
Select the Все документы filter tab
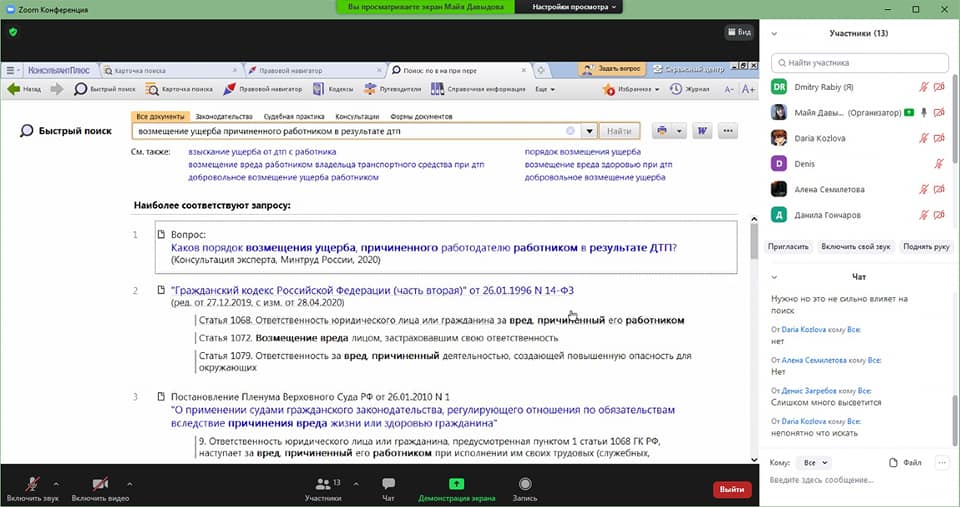coord(160,116)
